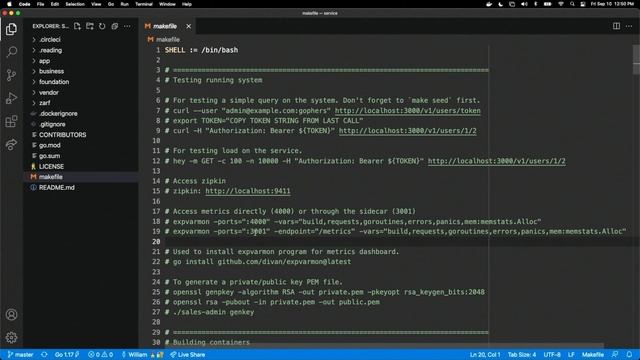
Task: Open the Selection menu
Action: pos(75,4)
